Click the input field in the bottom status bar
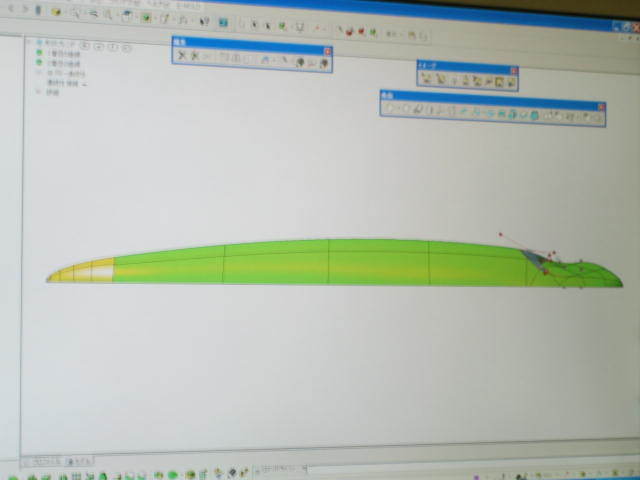This screenshot has height=480, width=640. pos(282,469)
